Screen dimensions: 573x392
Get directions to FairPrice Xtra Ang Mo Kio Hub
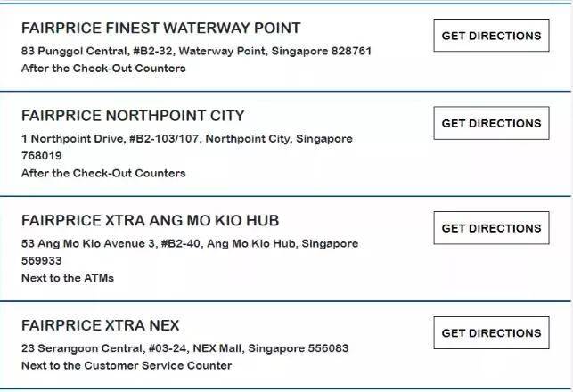[491, 228]
